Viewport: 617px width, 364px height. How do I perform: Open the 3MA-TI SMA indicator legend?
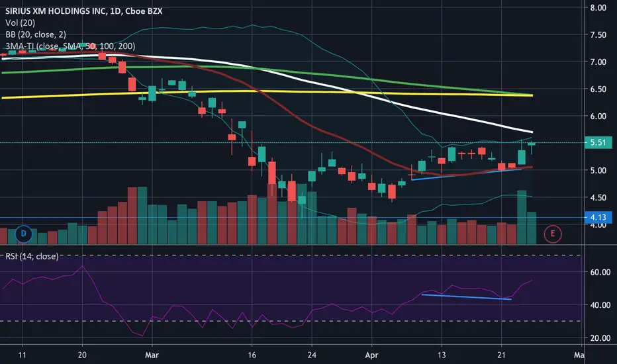(70, 46)
